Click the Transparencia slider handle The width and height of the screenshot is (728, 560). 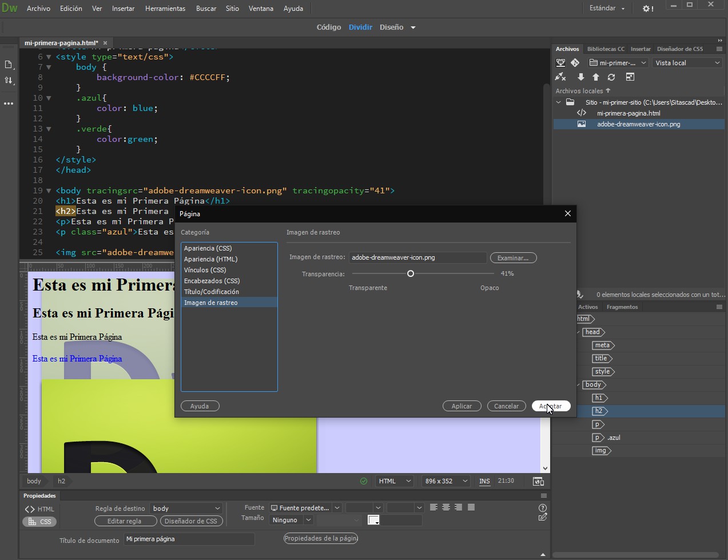click(410, 274)
